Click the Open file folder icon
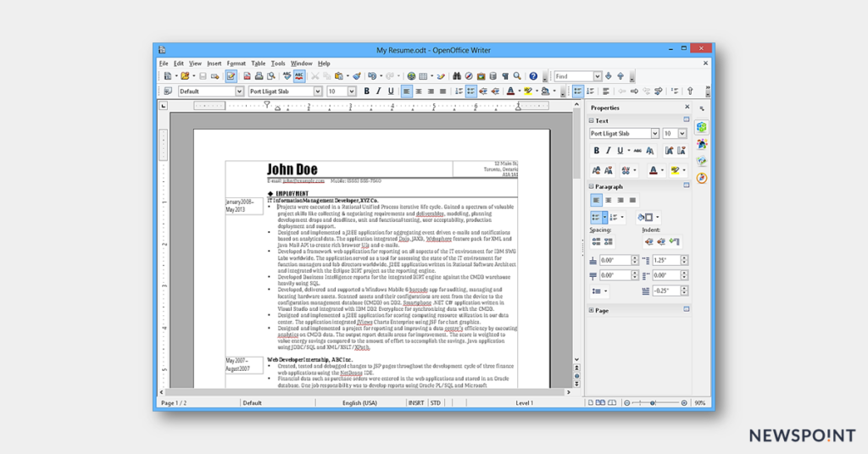This screenshot has height=454, width=868. (185, 76)
